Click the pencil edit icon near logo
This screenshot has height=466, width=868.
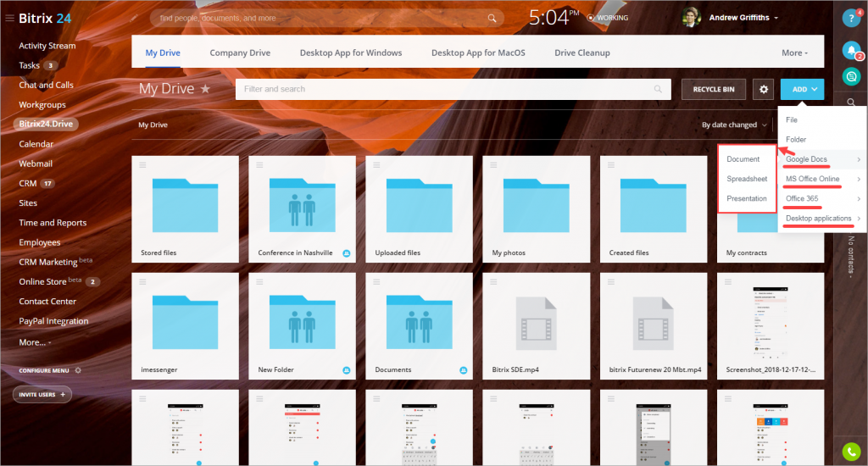tap(134, 18)
